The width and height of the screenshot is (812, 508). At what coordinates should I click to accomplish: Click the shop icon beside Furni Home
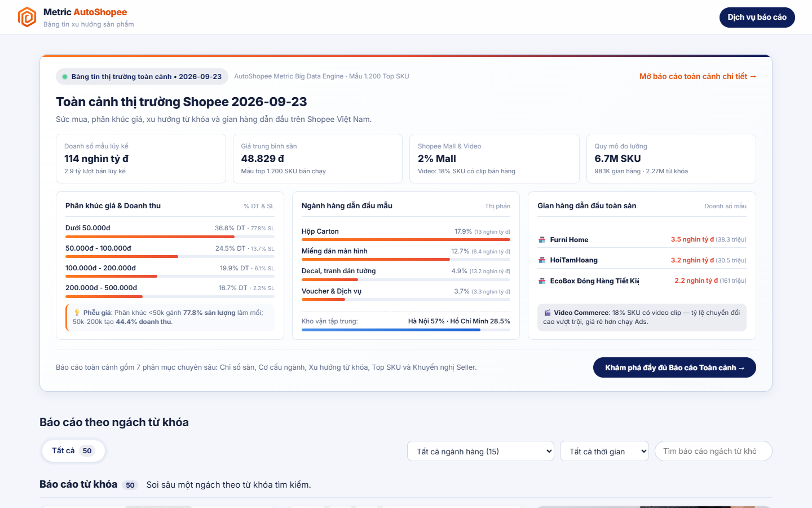pos(542,240)
